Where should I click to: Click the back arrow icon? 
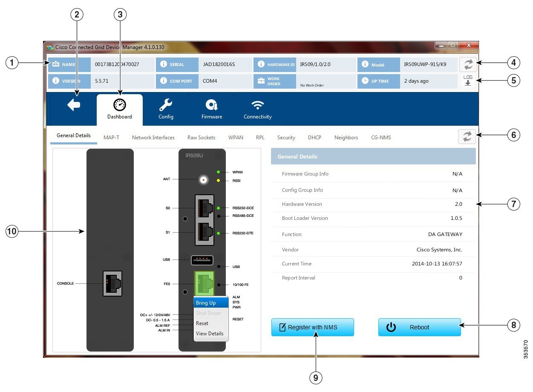coord(74,104)
